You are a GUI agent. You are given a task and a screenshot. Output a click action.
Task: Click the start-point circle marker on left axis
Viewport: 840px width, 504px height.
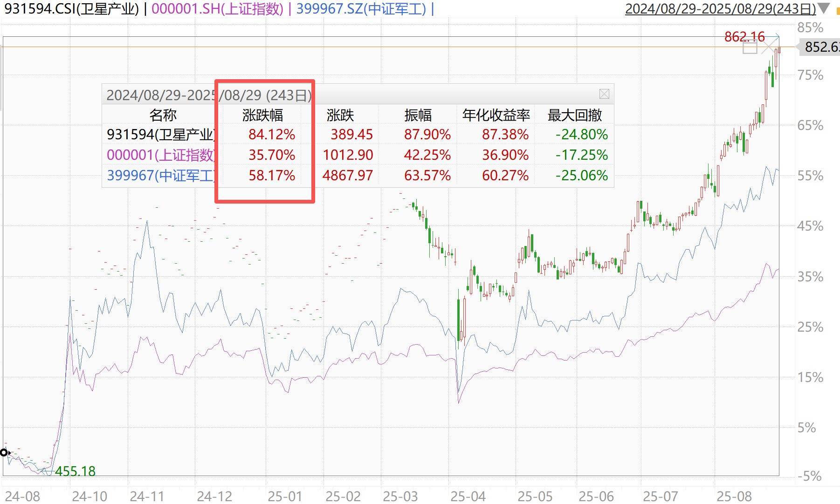pyautogui.click(x=4, y=452)
